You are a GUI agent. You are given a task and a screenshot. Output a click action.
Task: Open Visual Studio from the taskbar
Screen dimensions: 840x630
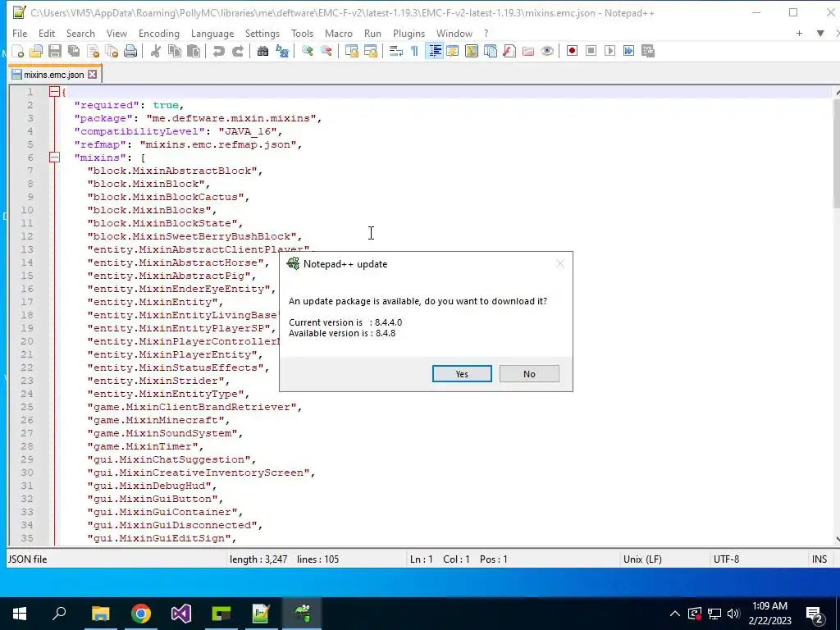click(x=181, y=614)
